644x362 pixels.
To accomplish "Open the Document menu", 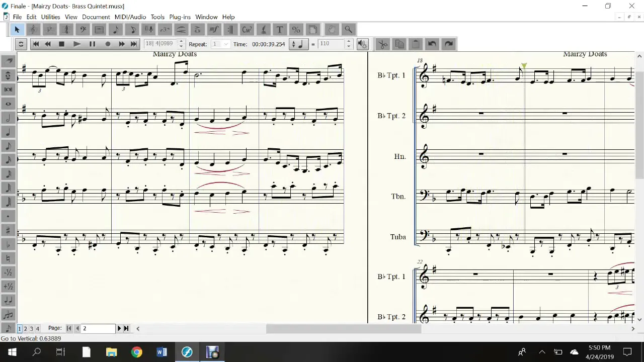I will [x=96, y=17].
